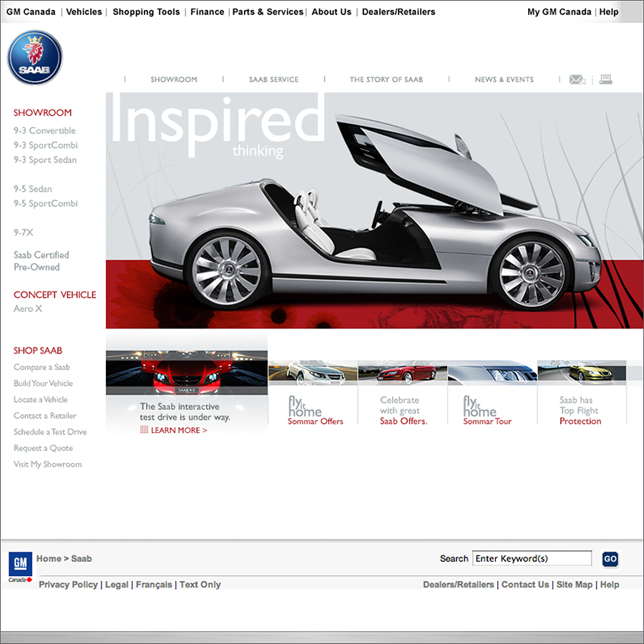Click the blue headlight close-up thumbnail
This screenshot has width=644, height=644.
(492, 373)
